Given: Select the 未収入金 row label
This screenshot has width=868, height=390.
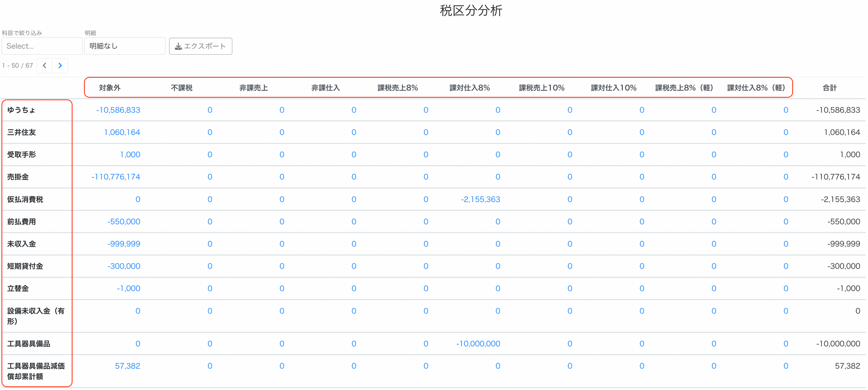Looking at the screenshot, I should (21, 244).
